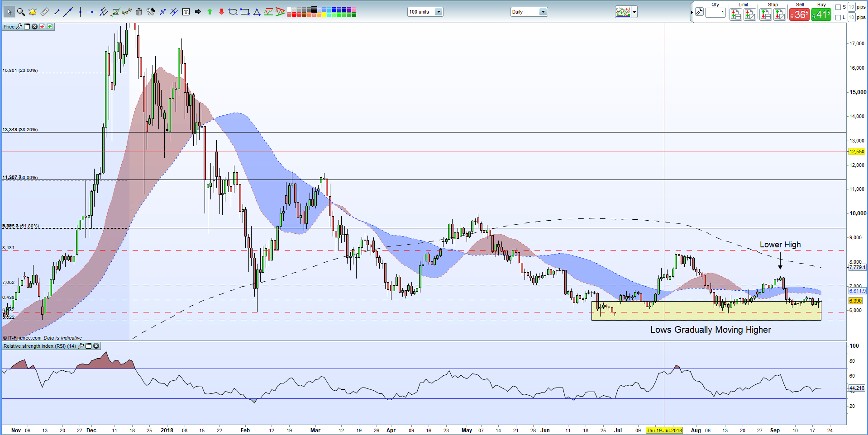Choose the bright red color swatch
This screenshot has width=868, height=435.
[294, 14]
